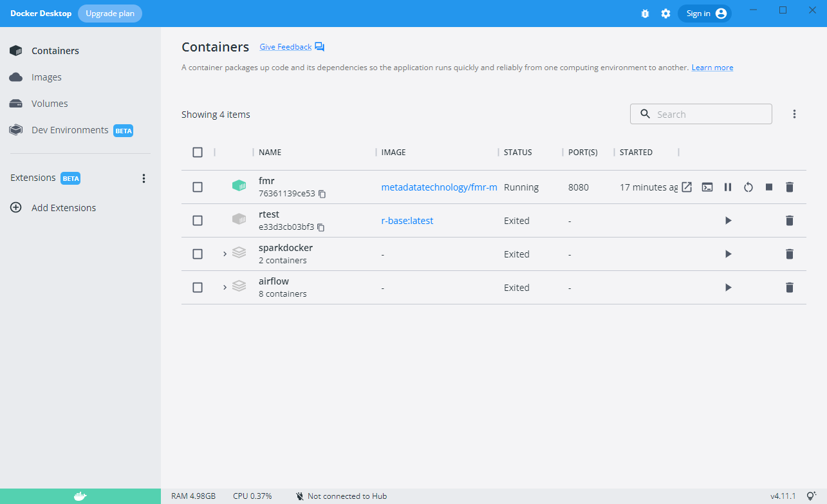Expand the sparkdocker container group

click(x=225, y=254)
